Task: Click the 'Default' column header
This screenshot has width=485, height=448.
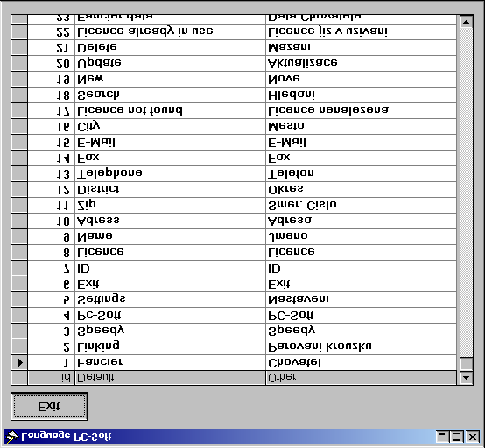Action: pyautogui.click(x=170, y=378)
